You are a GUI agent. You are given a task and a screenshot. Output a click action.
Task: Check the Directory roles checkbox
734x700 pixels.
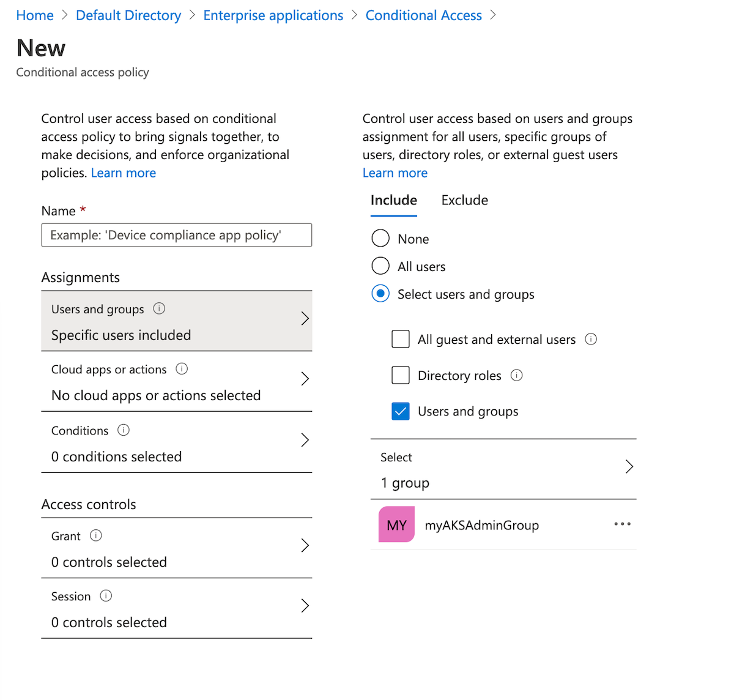click(400, 374)
